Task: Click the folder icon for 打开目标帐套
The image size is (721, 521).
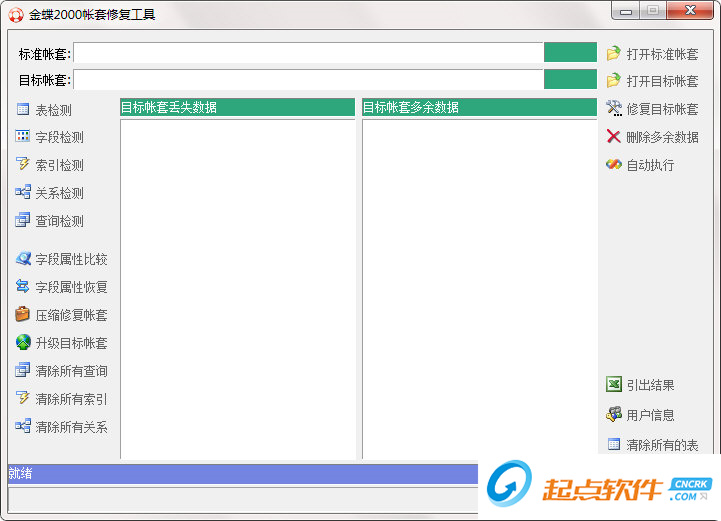Action: (x=614, y=80)
